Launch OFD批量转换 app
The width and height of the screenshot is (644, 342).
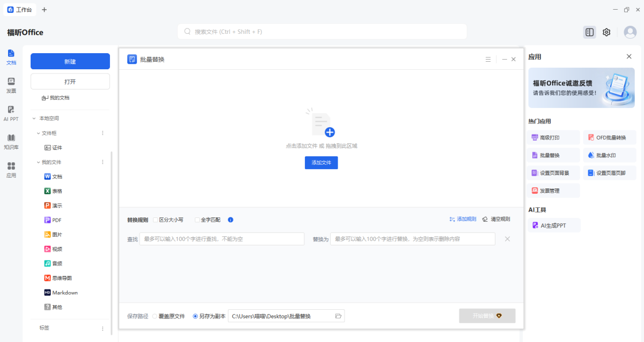[x=610, y=137]
